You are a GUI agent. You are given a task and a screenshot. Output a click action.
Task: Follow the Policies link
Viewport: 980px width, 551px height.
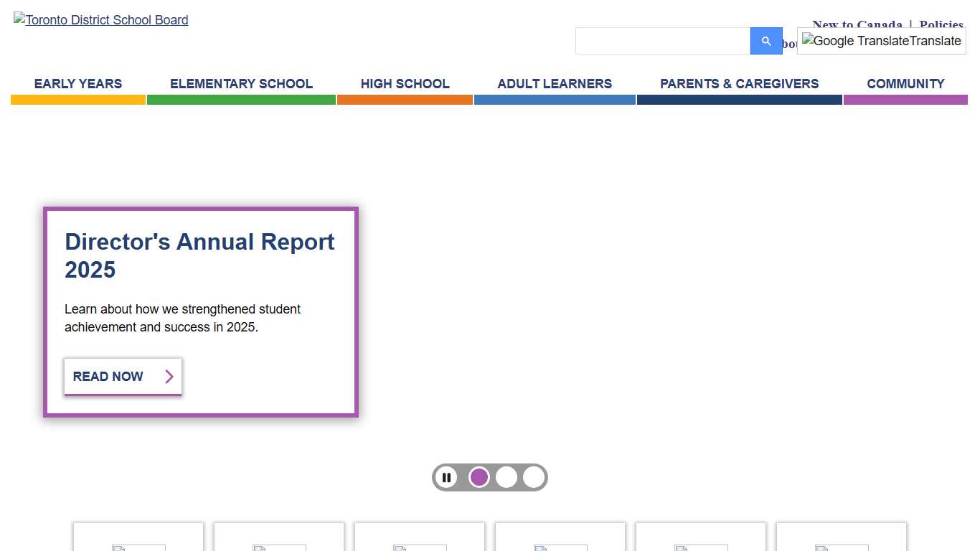(x=941, y=24)
